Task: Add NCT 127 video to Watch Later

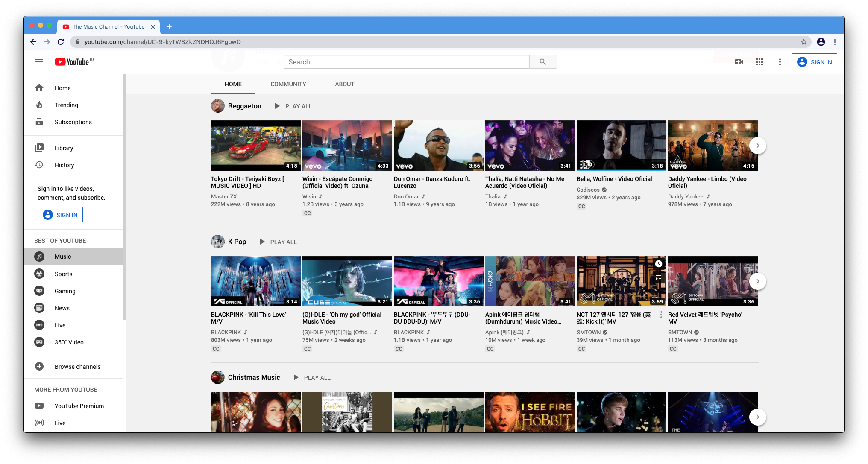Action: (659, 264)
